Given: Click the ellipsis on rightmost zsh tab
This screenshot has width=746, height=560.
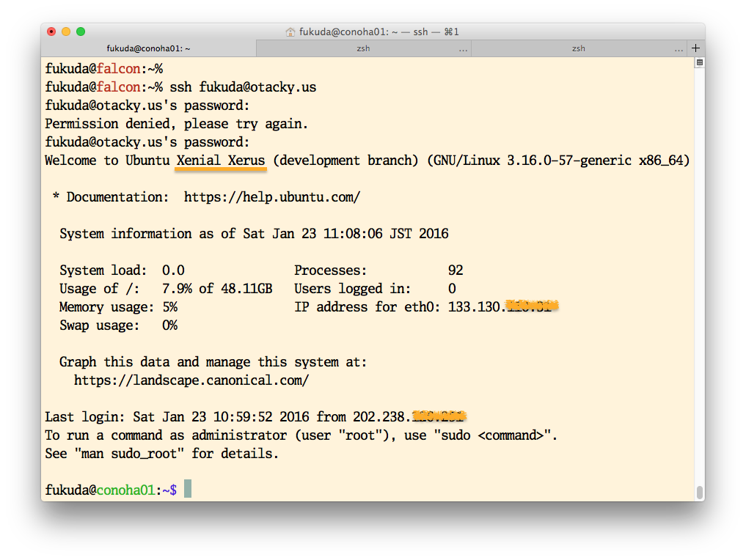Looking at the screenshot, I should (x=679, y=49).
